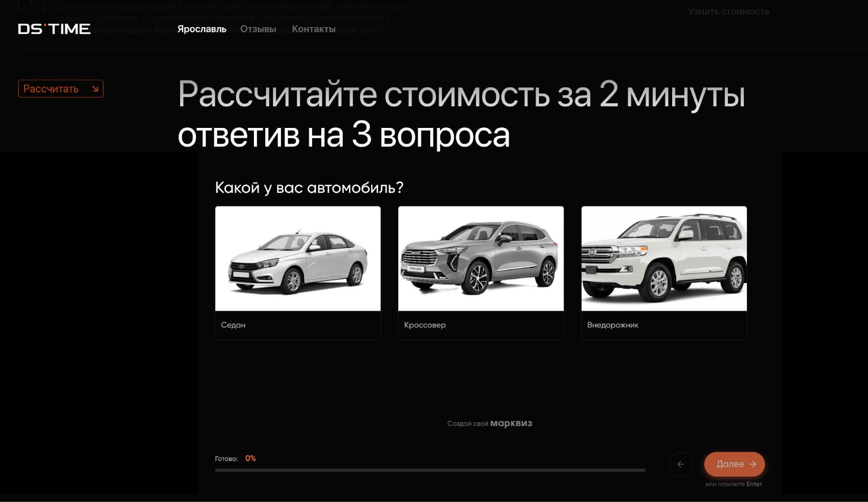Select the gray crossover car image
The image size is (868, 502).
coord(481,259)
